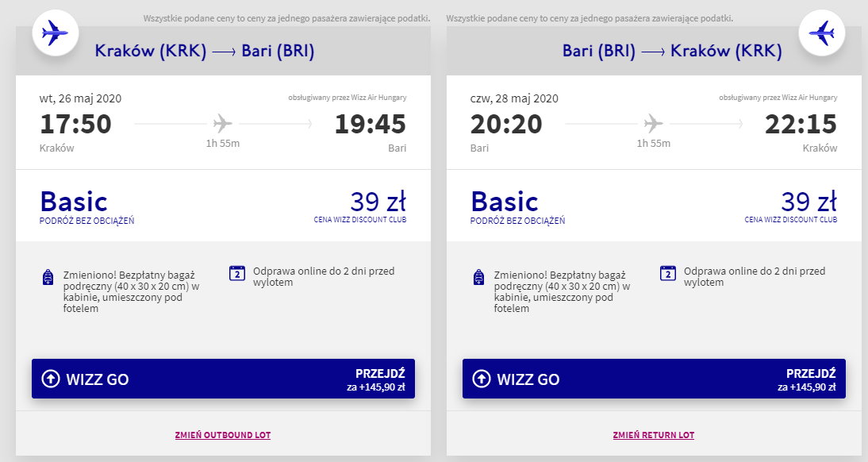Click the grey plane icon on the Kraków–Bari route line

(x=223, y=124)
